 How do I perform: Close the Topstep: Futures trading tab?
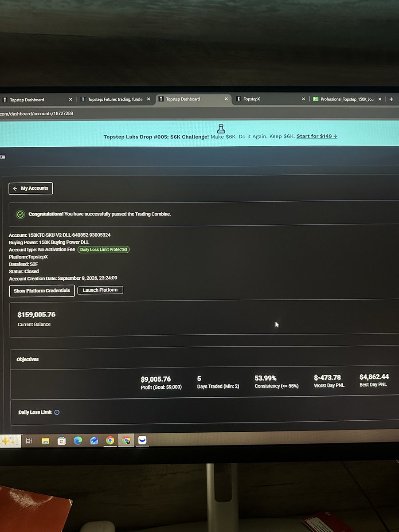tap(149, 99)
